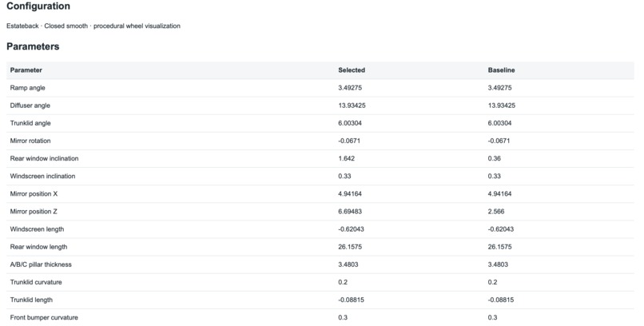644x326 pixels.
Task: Click Mirror position X Selected value 4.94164
Action: pyautogui.click(x=350, y=194)
